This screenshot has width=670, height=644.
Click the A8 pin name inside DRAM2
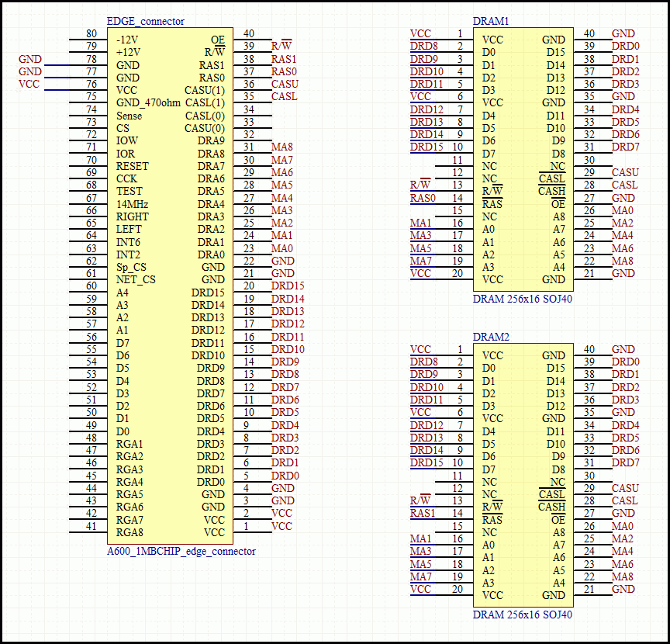[559, 533]
